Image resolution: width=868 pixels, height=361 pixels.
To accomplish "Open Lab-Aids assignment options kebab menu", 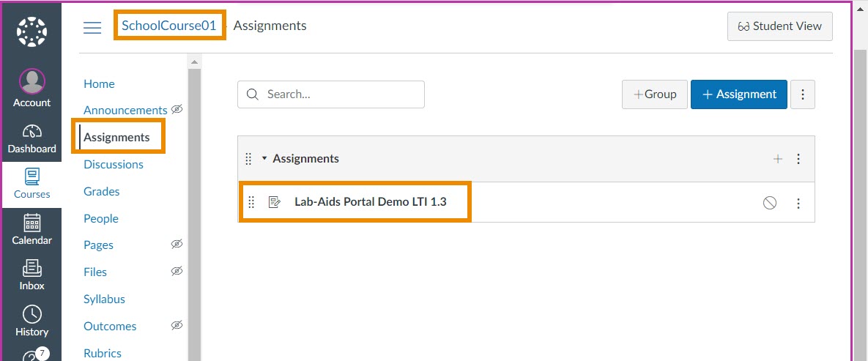I will coord(798,203).
